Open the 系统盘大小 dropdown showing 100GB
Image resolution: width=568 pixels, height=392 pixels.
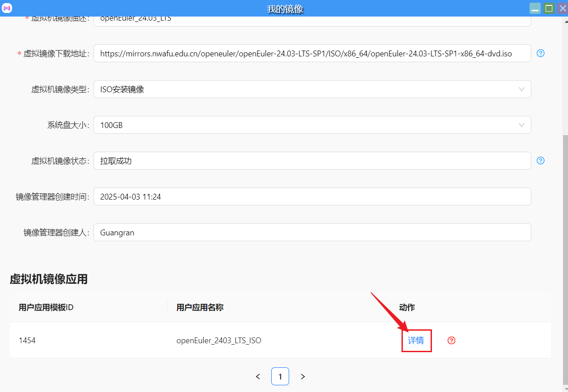312,125
